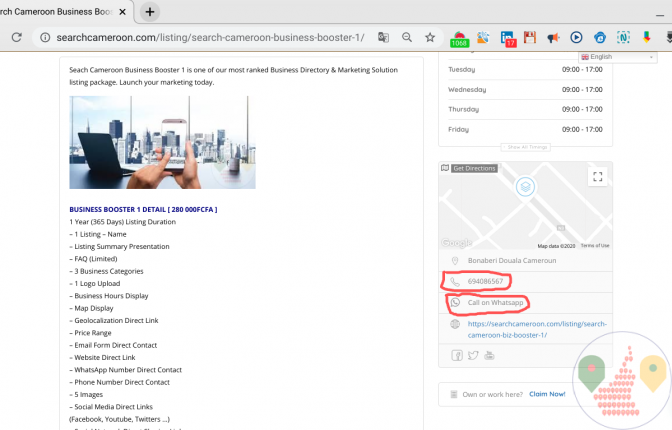Click the colorful pin extension icon
Viewport: 672px width, 430px height.
coord(647,37)
